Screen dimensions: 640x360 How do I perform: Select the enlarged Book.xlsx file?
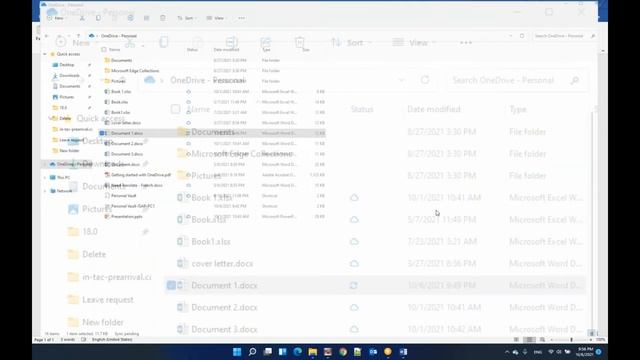209,220
